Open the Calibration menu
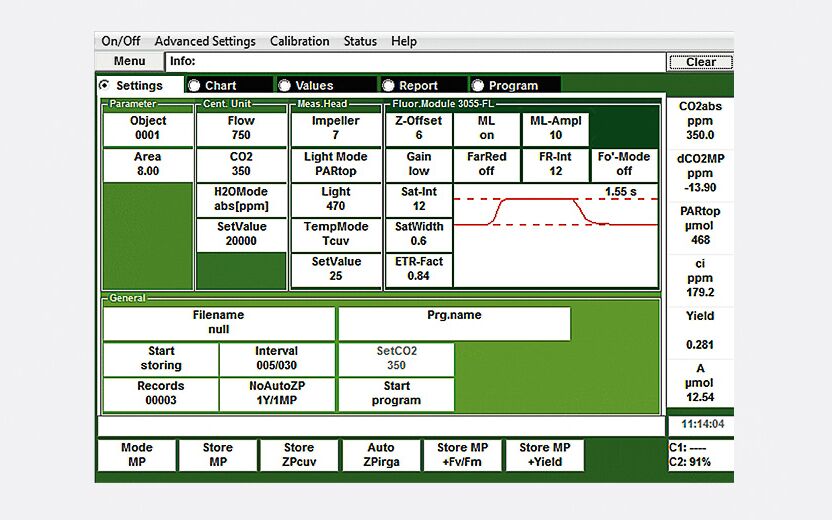Image resolution: width=832 pixels, height=520 pixels. [299, 41]
